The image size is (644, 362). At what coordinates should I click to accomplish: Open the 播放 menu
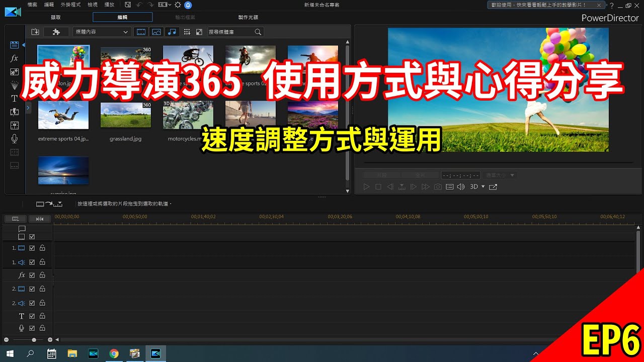tap(109, 5)
